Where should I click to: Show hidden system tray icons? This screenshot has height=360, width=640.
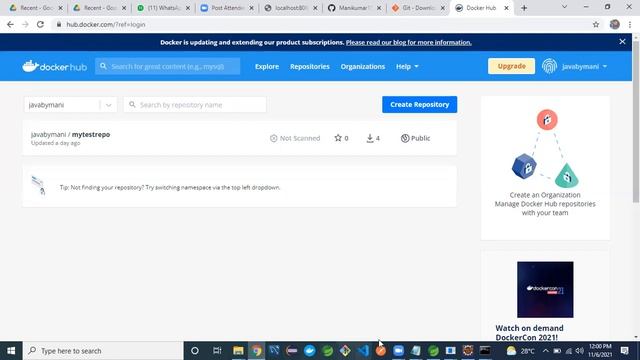pos(546,351)
